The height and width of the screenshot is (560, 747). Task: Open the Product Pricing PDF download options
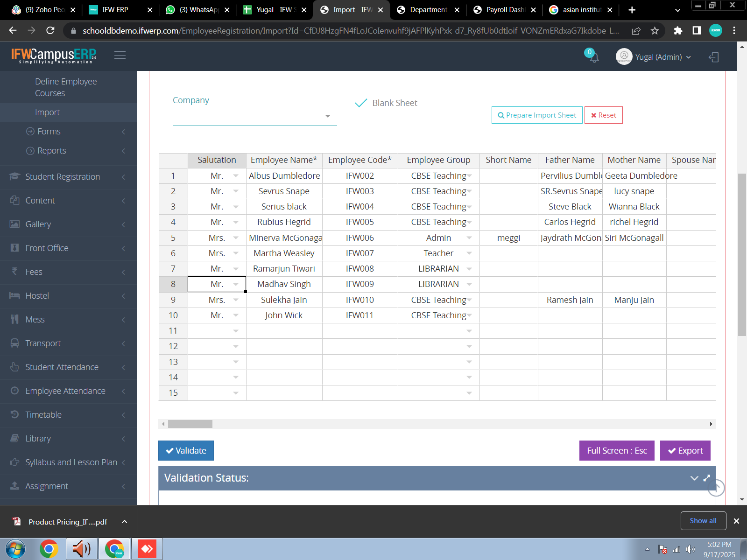point(124,522)
